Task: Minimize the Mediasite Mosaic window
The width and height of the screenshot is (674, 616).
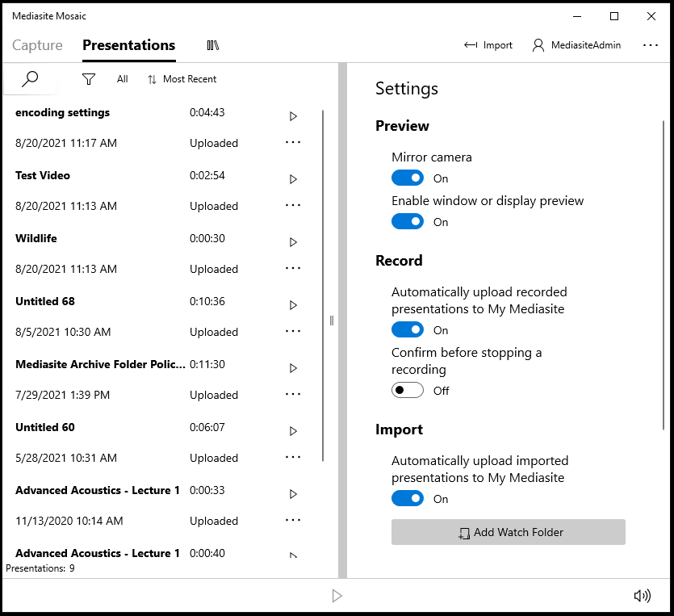Action: (577, 16)
